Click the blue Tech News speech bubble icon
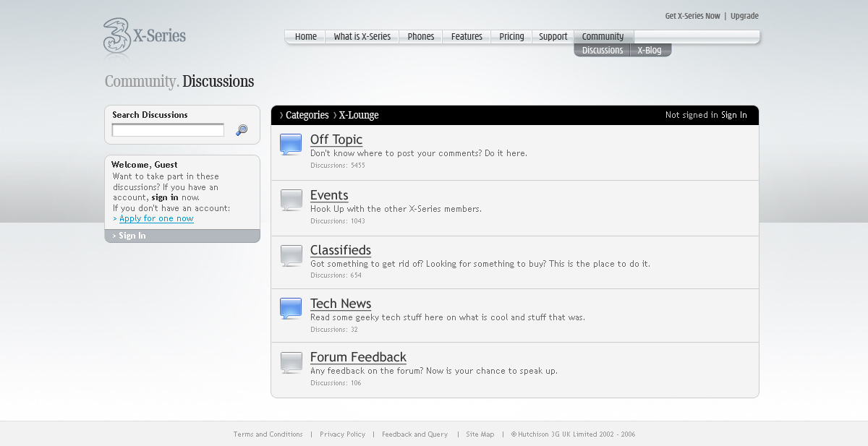 point(291,309)
